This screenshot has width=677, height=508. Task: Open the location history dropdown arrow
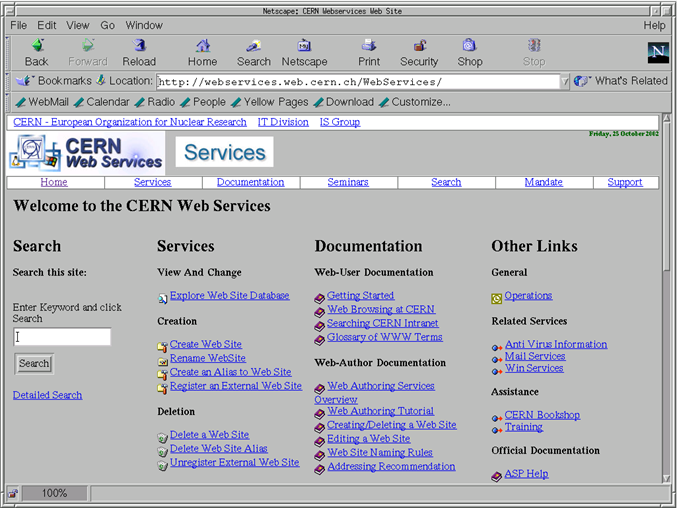click(x=565, y=81)
